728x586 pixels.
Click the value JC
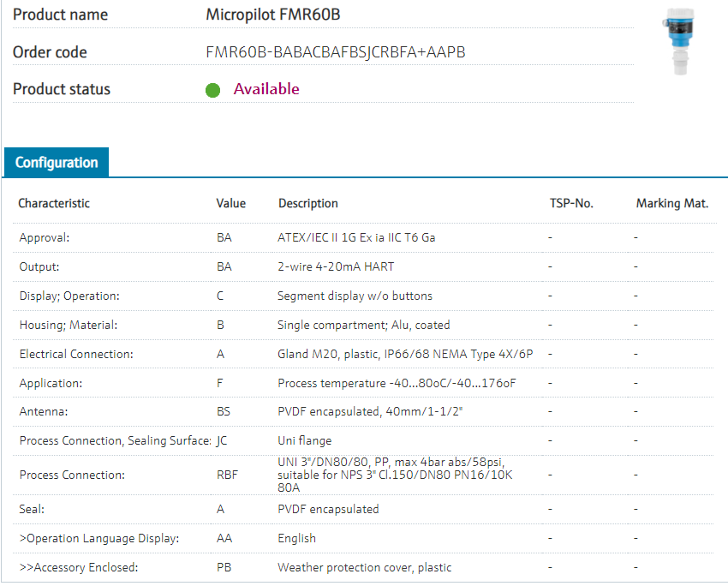(222, 440)
